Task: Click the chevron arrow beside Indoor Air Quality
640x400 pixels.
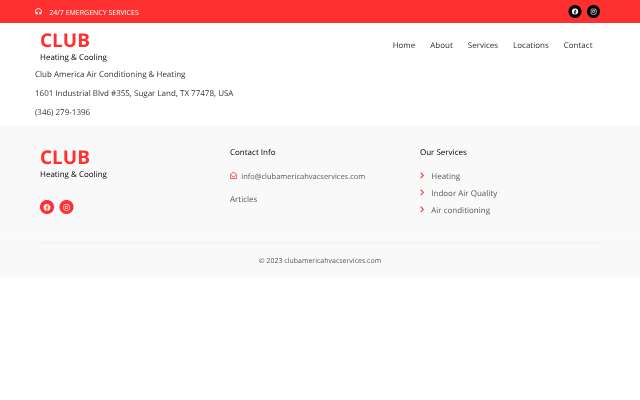Action: (422, 192)
